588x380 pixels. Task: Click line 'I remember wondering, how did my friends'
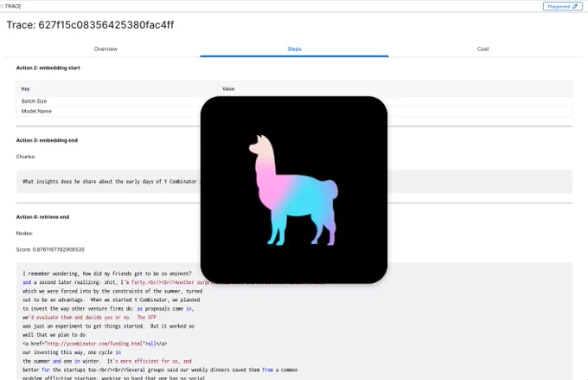pos(107,274)
